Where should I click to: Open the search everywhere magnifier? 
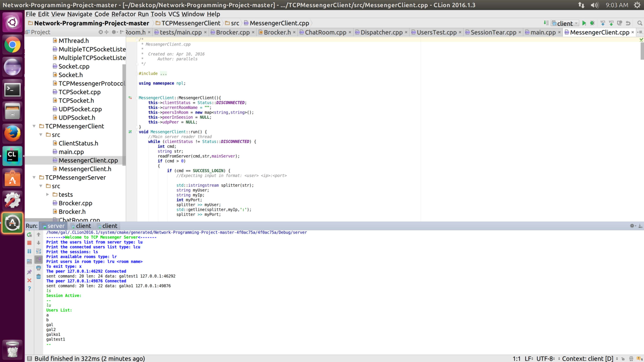639,23
